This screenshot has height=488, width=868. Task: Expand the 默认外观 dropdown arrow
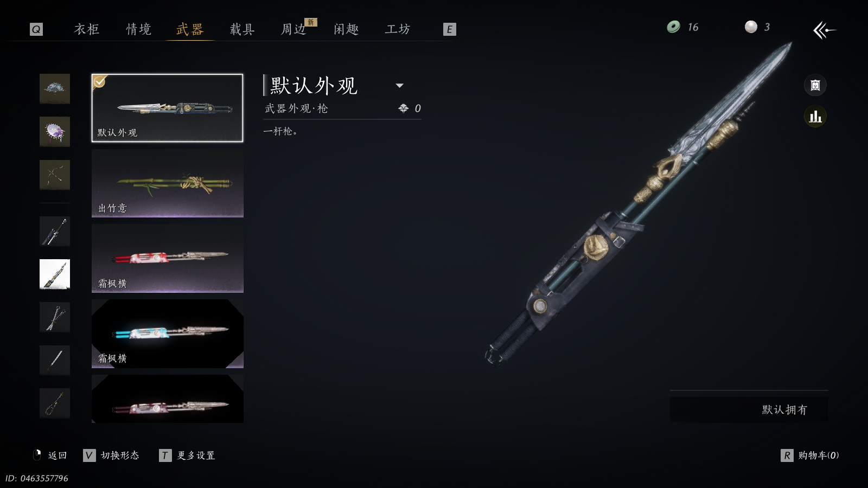(x=400, y=85)
